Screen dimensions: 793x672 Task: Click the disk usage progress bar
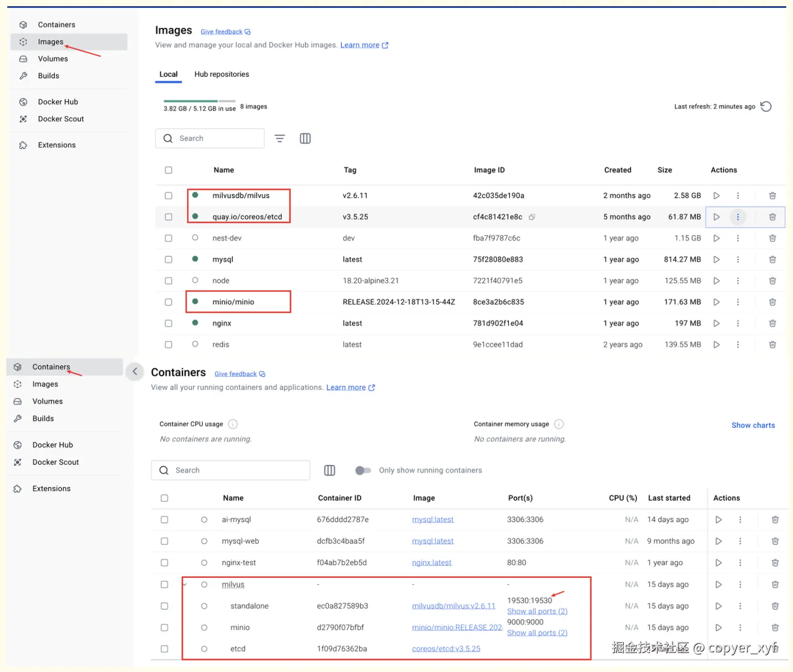tap(199, 101)
